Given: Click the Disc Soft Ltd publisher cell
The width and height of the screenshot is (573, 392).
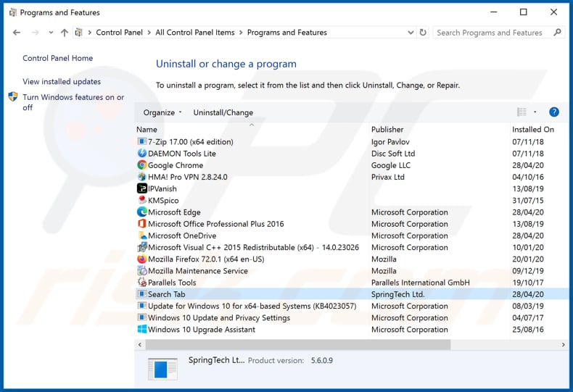Looking at the screenshot, I should coord(393,154).
